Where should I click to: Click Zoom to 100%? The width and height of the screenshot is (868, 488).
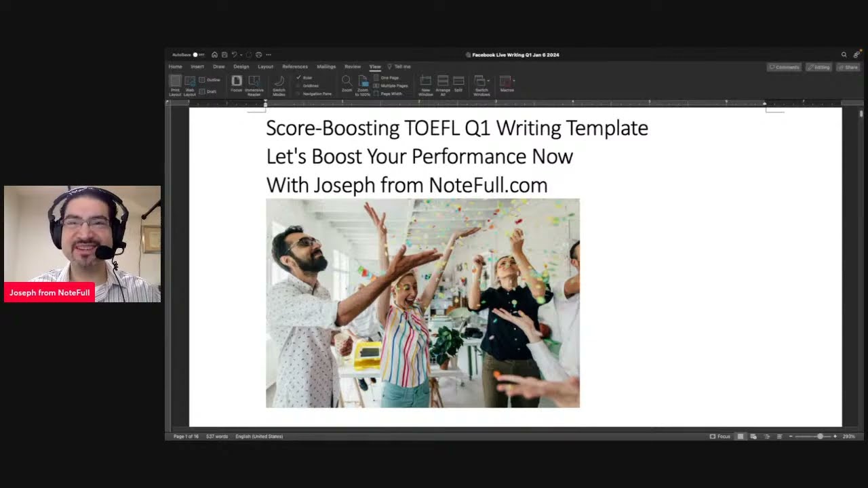point(363,85)
